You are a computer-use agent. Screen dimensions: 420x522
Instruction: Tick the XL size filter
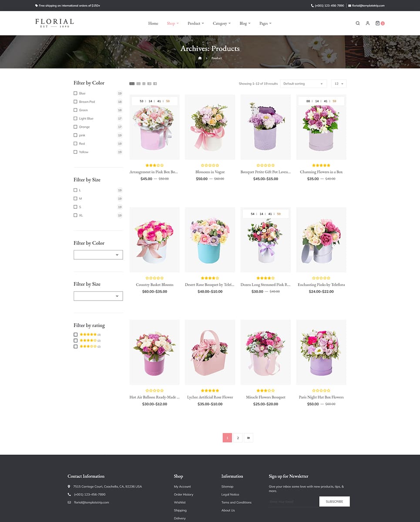pyautogui.click(x=75, y=215)
